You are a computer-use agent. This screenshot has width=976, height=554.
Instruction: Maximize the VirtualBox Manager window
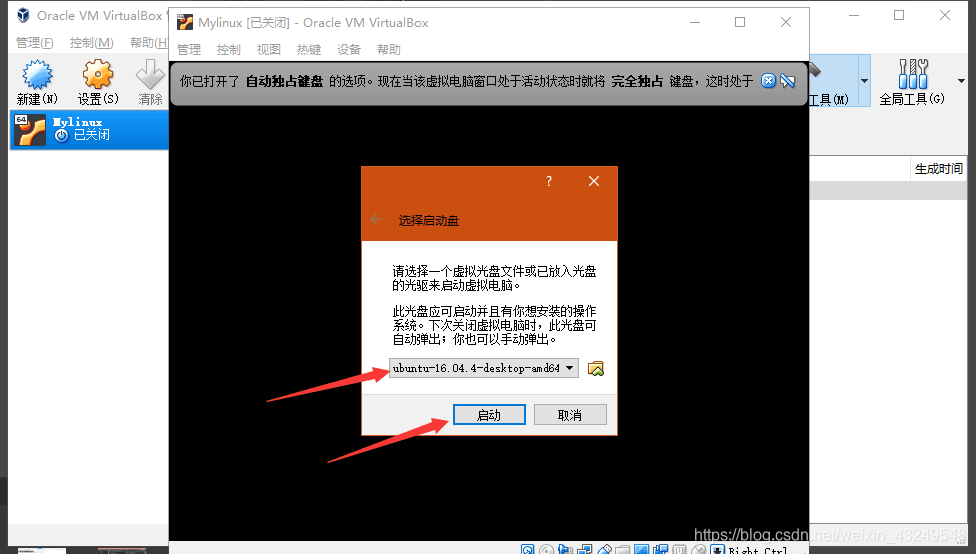pos(899,15)
